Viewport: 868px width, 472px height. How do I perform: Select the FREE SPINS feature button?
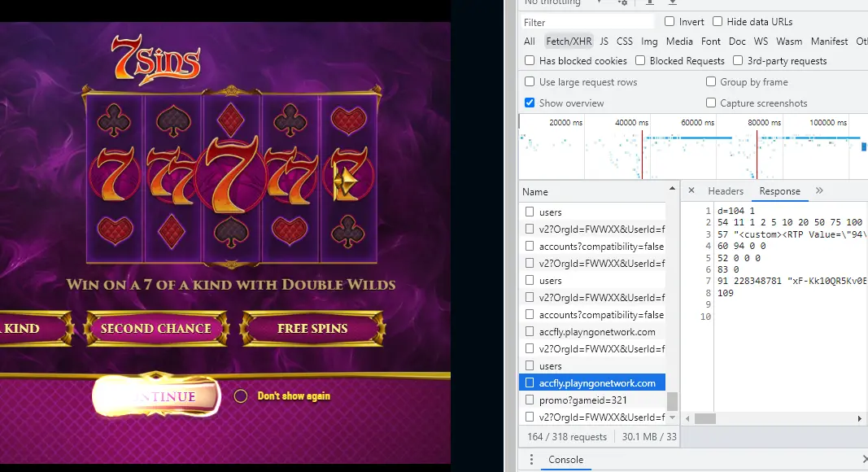tap(312, 328)
